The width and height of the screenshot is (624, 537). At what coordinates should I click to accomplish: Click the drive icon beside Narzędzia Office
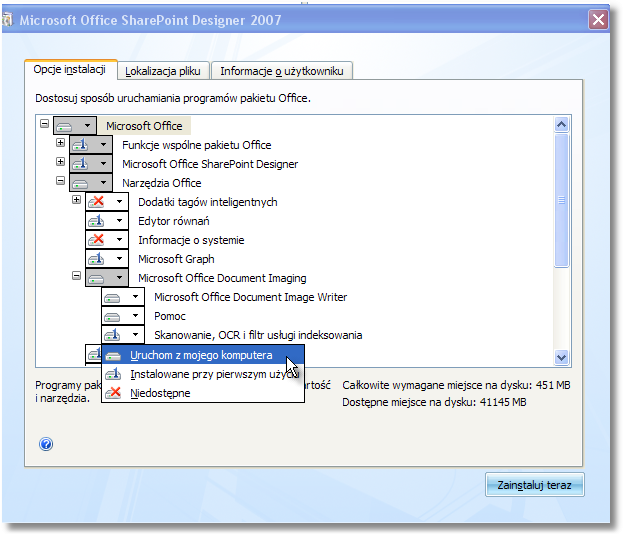point(80,184)
